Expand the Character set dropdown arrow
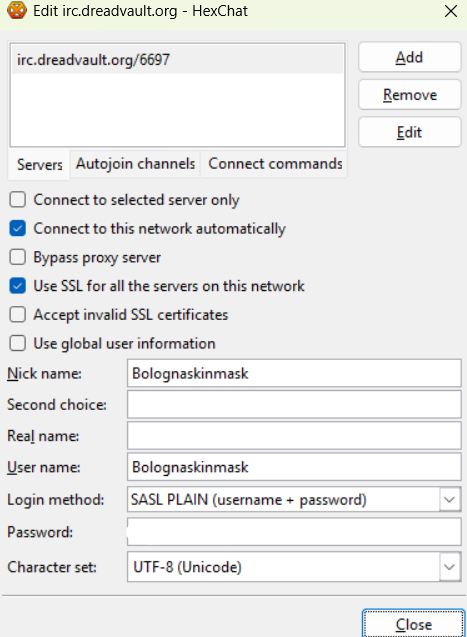This screenshot has width=467, height=637. click(450, 567)
